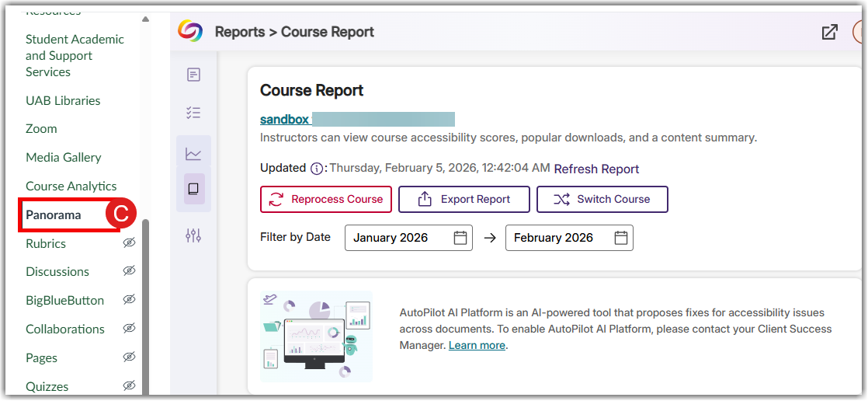868x401 pixels.
Task: Click the Panorama logo icon
Action: [190, 31]
